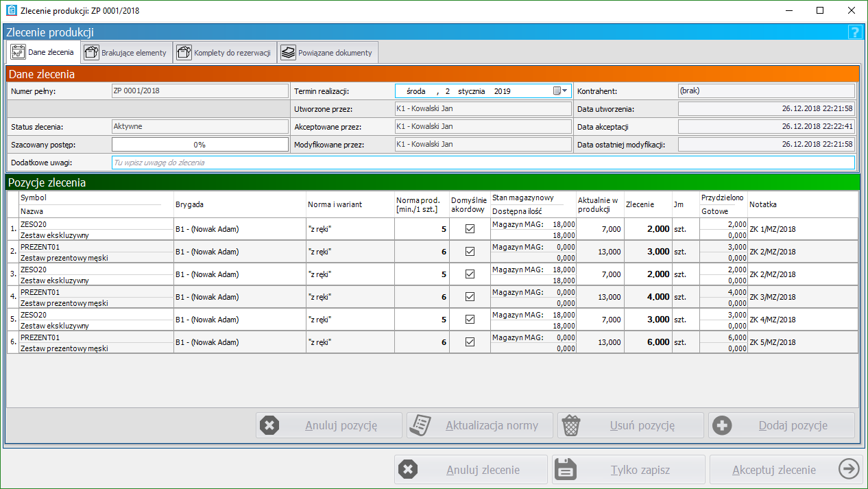Toggle Domyślnie akordowy checkbox in row 1
Viewport: 868px width, 489px height.
click(470, 229)
